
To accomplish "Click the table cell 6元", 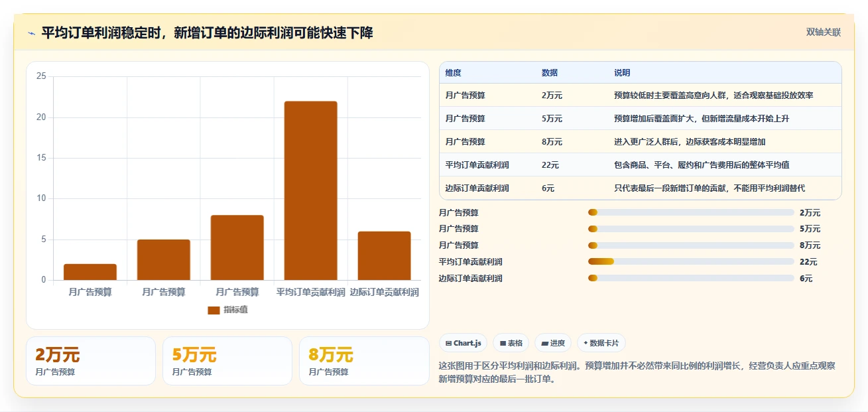I will (x=548, y=188).
